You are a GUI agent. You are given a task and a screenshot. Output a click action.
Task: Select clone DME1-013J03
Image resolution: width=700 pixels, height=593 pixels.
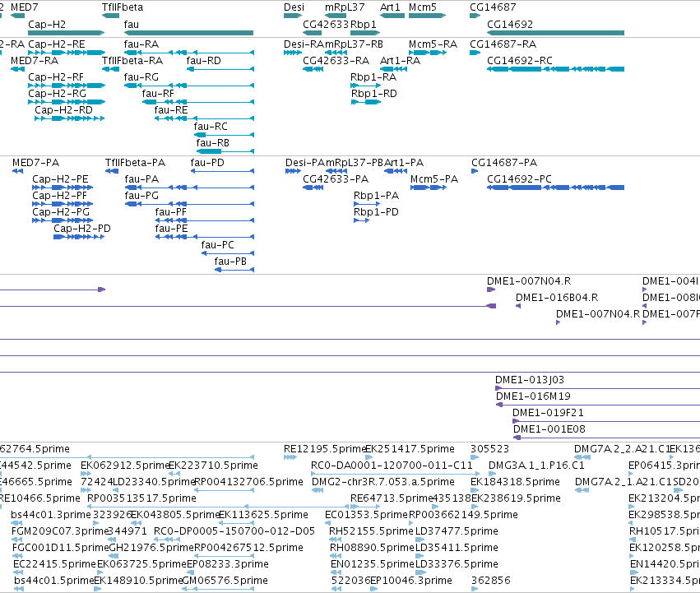pos(530,380)
